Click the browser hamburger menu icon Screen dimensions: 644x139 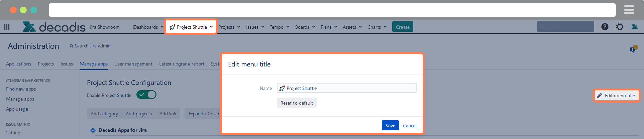629,10
